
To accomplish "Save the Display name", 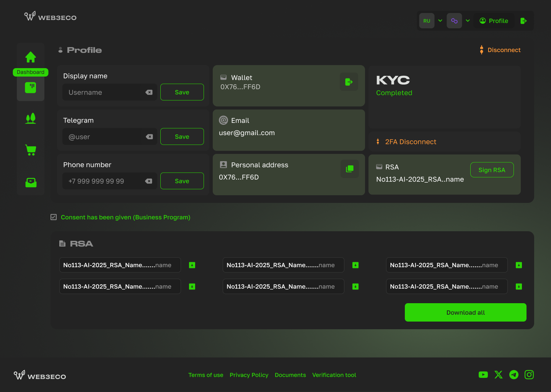I will [182, 92].
